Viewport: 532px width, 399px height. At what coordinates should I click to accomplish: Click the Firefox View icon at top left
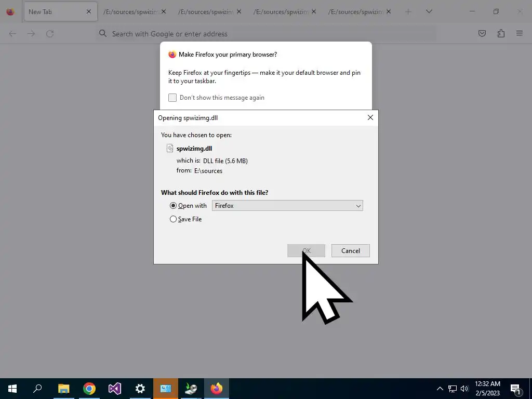(10, 12)
